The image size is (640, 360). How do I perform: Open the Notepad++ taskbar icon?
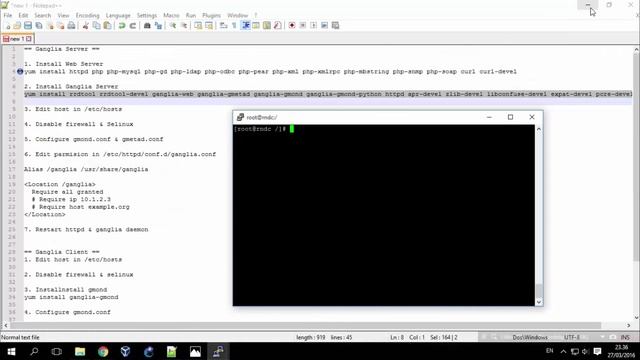point(171,351)
